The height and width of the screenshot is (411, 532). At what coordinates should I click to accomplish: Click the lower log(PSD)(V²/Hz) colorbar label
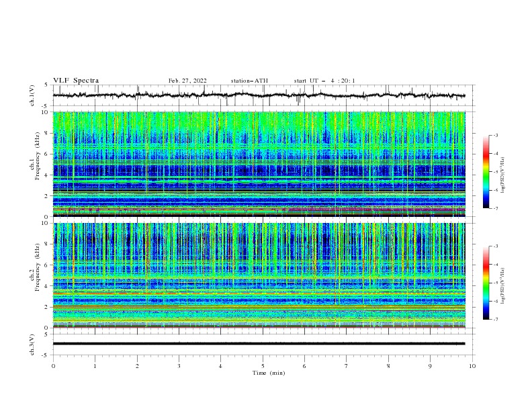tap(503, 286)
